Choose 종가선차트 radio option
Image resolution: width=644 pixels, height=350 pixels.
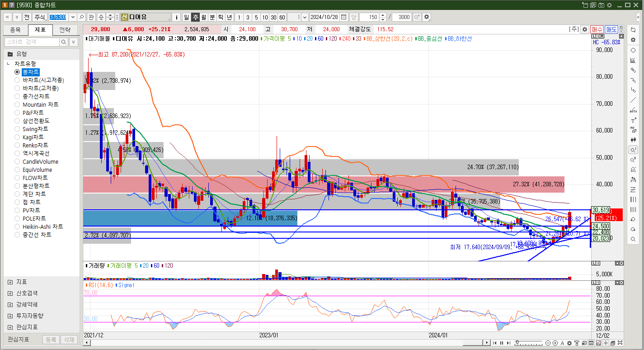point(17,96)
